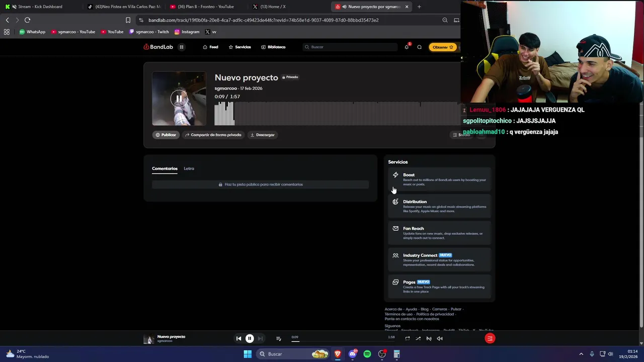
Task: Click the Privado lock badge
Action: click(290, 77)
